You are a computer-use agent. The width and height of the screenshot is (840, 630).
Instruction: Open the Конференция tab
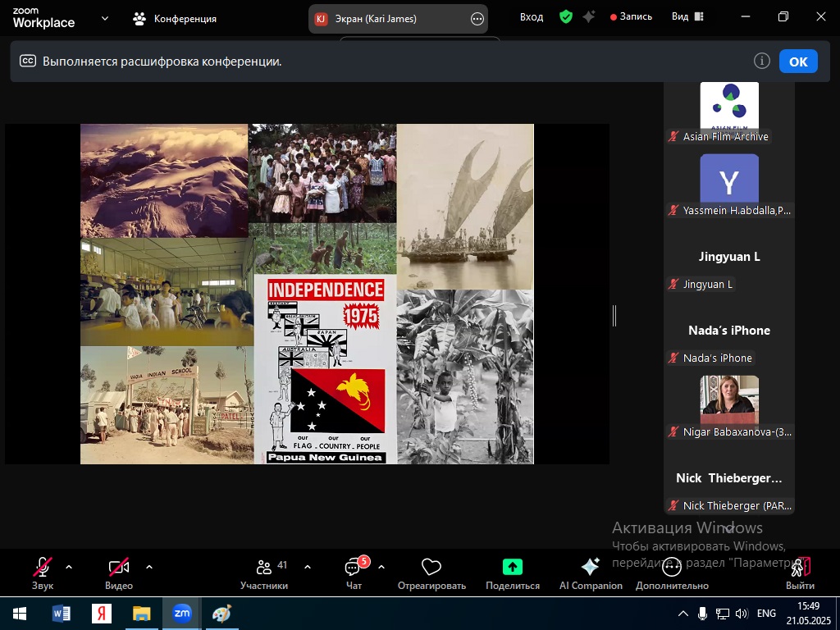175,19
